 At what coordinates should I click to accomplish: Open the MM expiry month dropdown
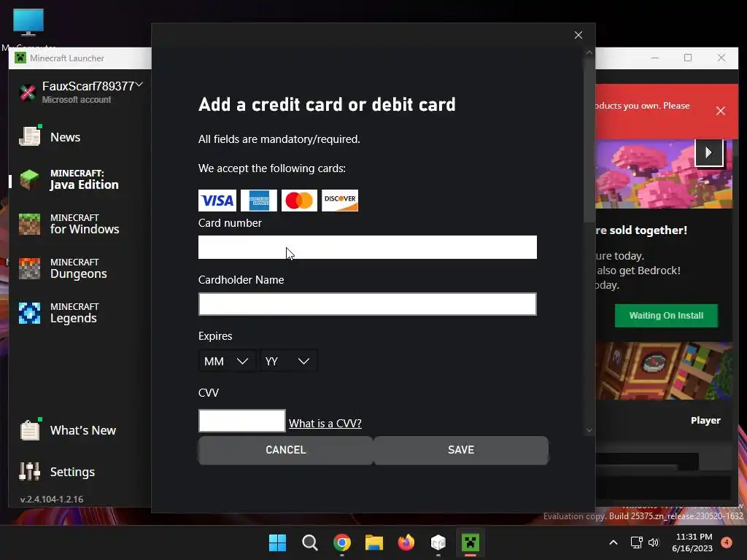(x=226, y=361)
